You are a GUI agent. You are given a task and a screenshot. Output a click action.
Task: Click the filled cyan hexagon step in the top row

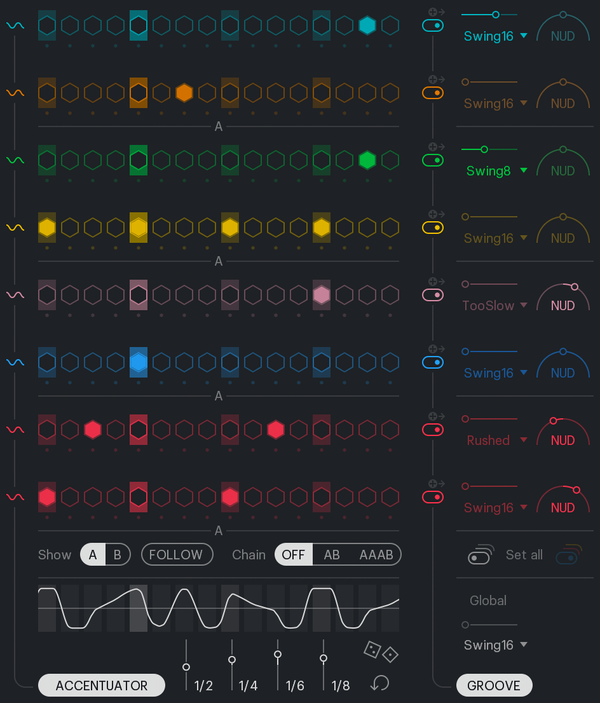click(367, 26)
